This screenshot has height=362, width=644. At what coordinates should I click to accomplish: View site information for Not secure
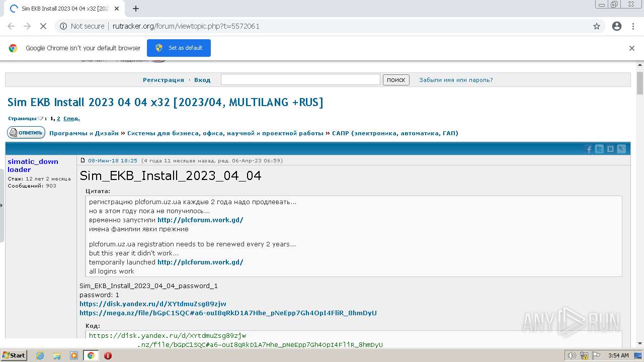click(x=82, y=26)
